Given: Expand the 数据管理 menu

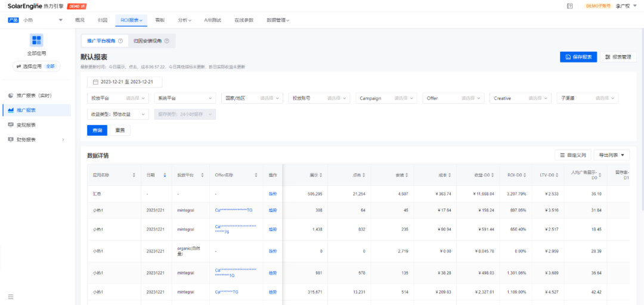Looking at the screenshot, I should click(x=278, y=20).
